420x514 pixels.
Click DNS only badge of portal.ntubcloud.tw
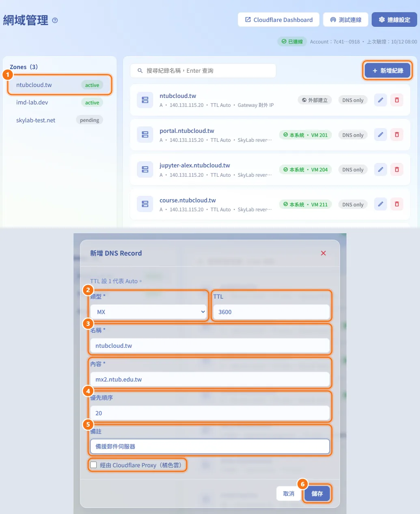(353, 135)
